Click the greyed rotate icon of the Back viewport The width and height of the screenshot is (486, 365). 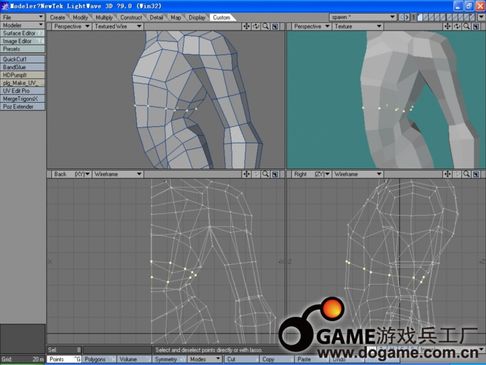click(256, 174)
